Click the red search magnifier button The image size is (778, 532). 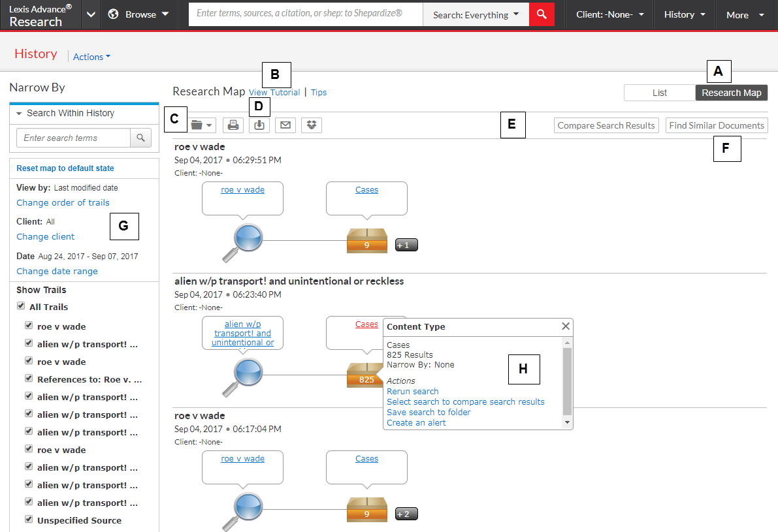click(x=542, y=14)
